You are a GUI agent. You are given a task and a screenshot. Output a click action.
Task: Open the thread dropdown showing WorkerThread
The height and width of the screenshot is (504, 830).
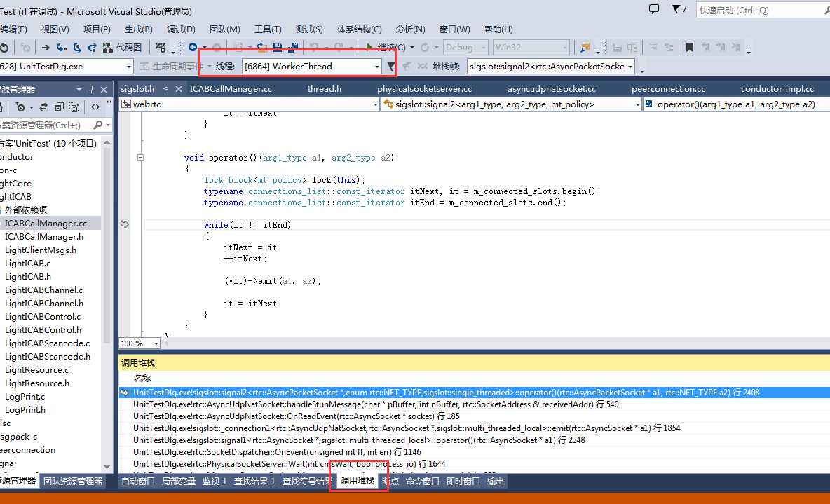tap(311, 67)
